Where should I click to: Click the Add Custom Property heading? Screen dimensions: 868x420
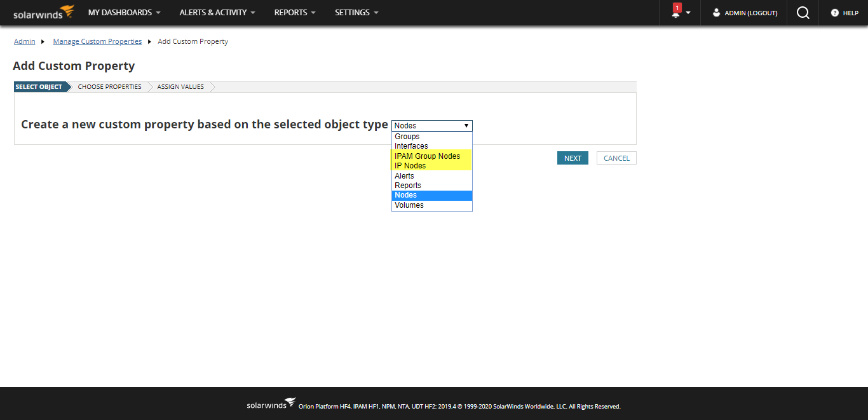(x=74, y=66)
